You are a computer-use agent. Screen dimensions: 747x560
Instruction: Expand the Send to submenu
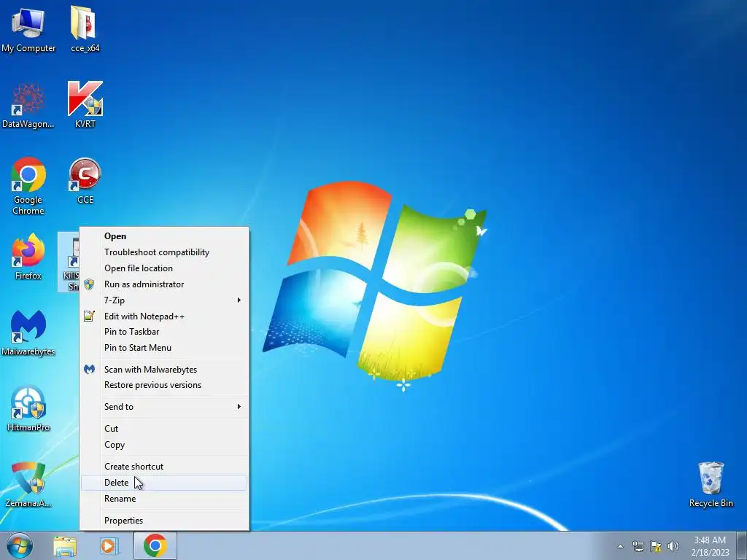(164, 407)
